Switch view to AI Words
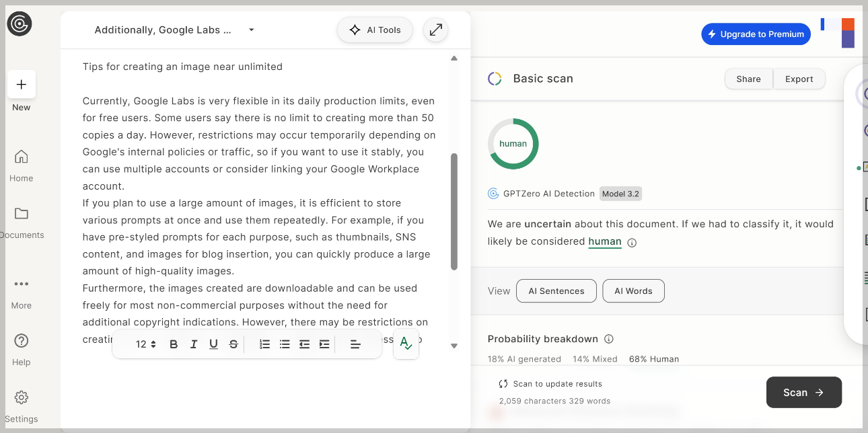Viewport: 868px width, 433px height. 633,291
